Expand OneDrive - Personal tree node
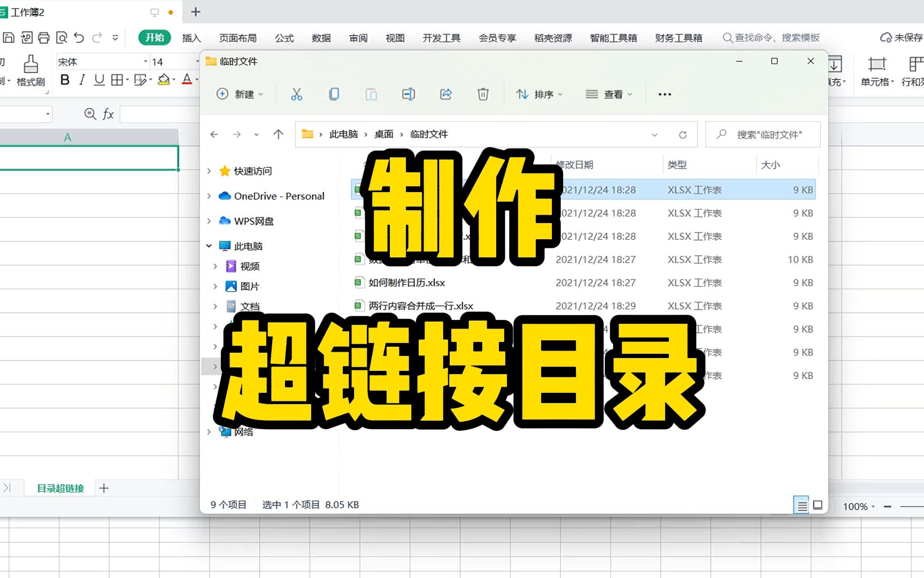 (x=209, y=196)
